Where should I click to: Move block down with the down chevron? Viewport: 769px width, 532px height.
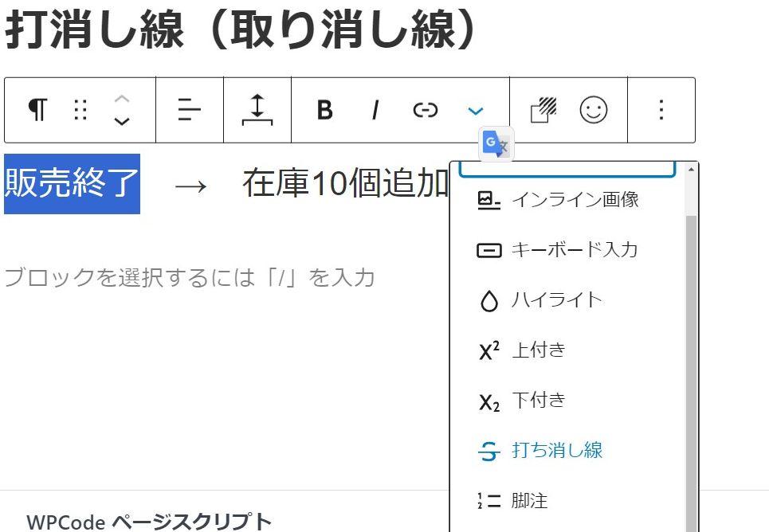click(121, 122)
